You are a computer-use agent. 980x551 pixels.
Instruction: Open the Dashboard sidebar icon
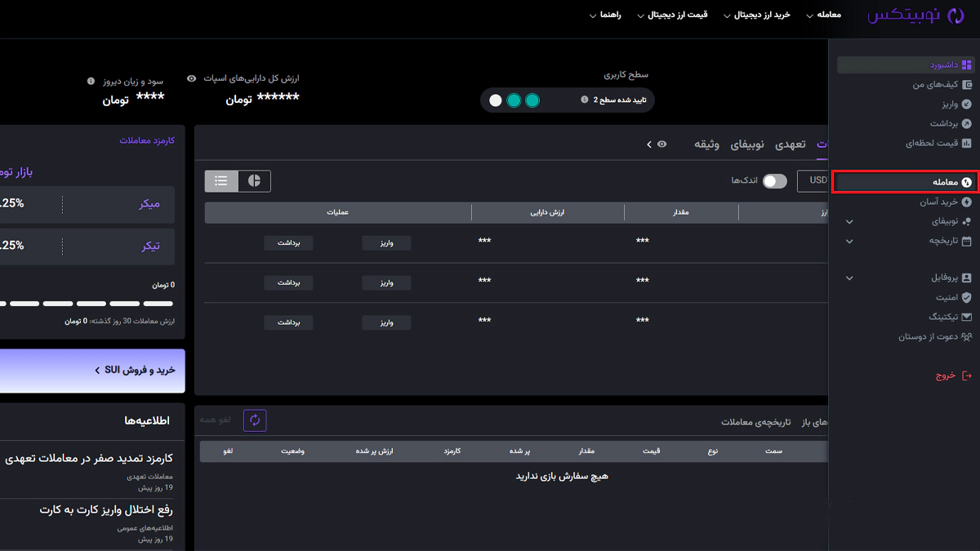967,65
